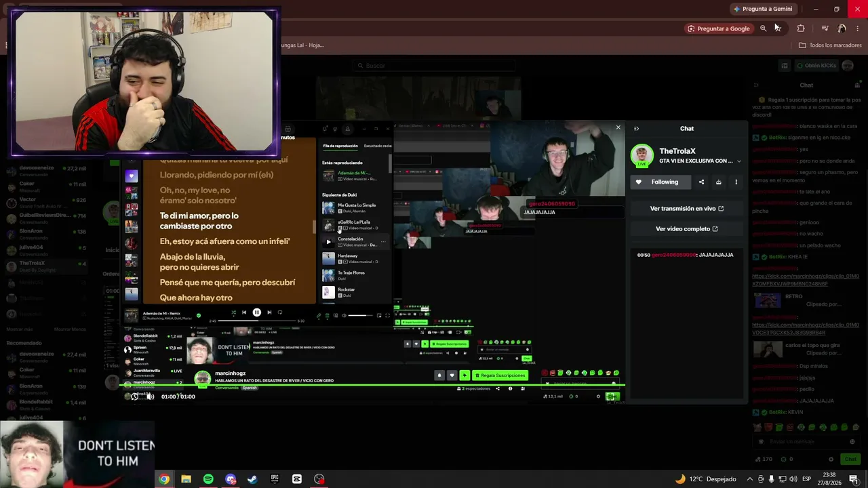Open TheTrolaX channel avatar in clip panel

tap(642, 155)
